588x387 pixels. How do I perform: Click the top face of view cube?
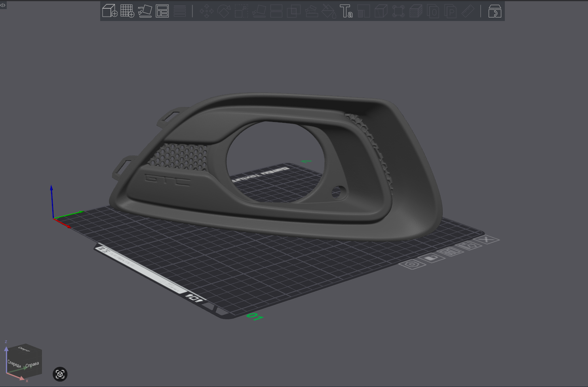click(25, 349)
